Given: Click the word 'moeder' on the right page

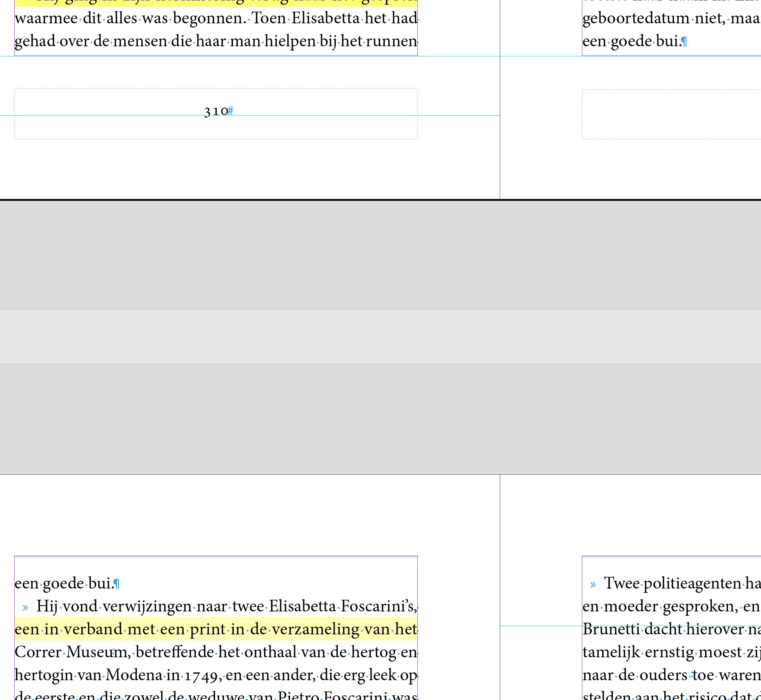Looking at the screenshot, I should (x=632, y=606).
